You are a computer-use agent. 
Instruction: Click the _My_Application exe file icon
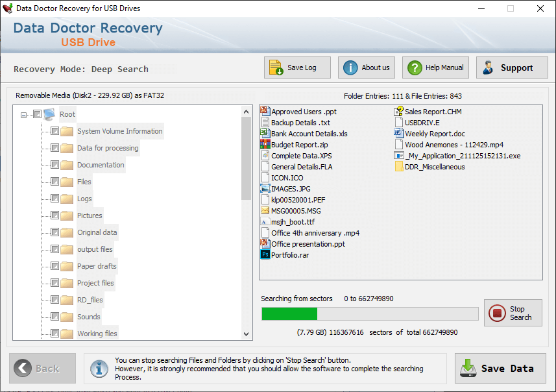[x=398, y=155]
